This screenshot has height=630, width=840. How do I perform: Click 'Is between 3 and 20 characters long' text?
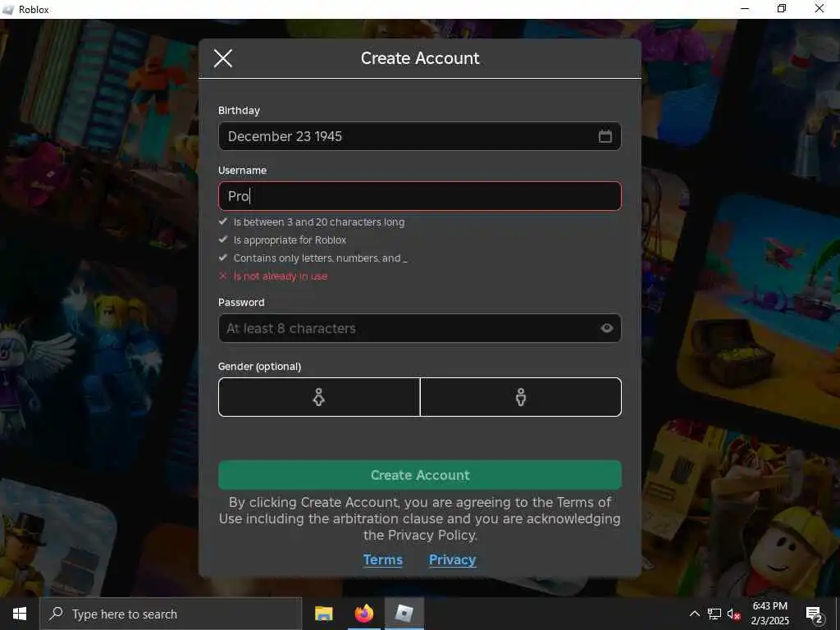[319, 221]
